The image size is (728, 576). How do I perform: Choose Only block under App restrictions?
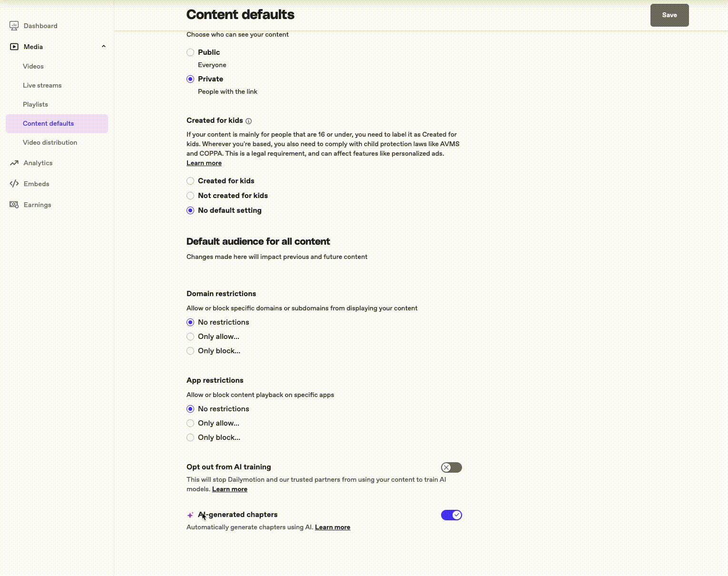(190, 437)
